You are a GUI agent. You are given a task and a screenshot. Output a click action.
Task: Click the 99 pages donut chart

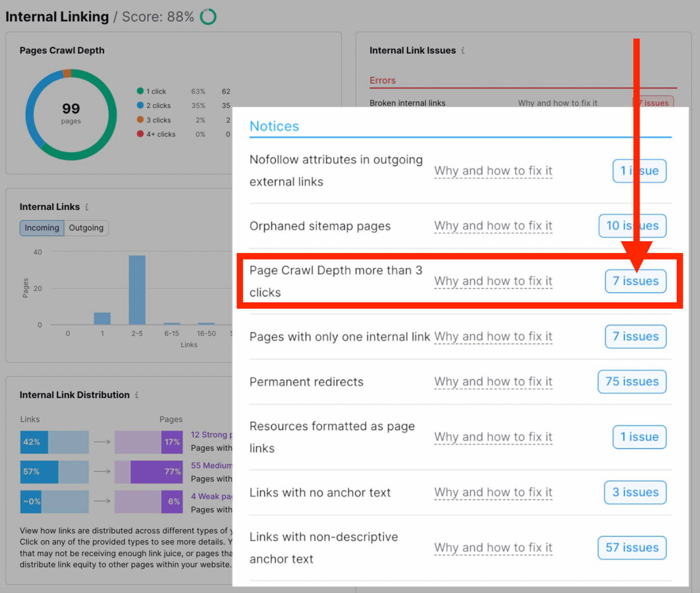(71, 114)
